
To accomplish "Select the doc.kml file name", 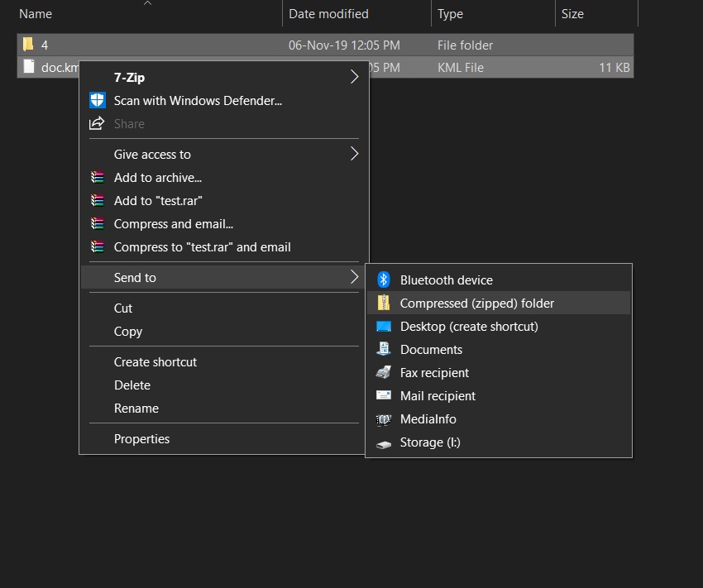I will tap(60, 68).
